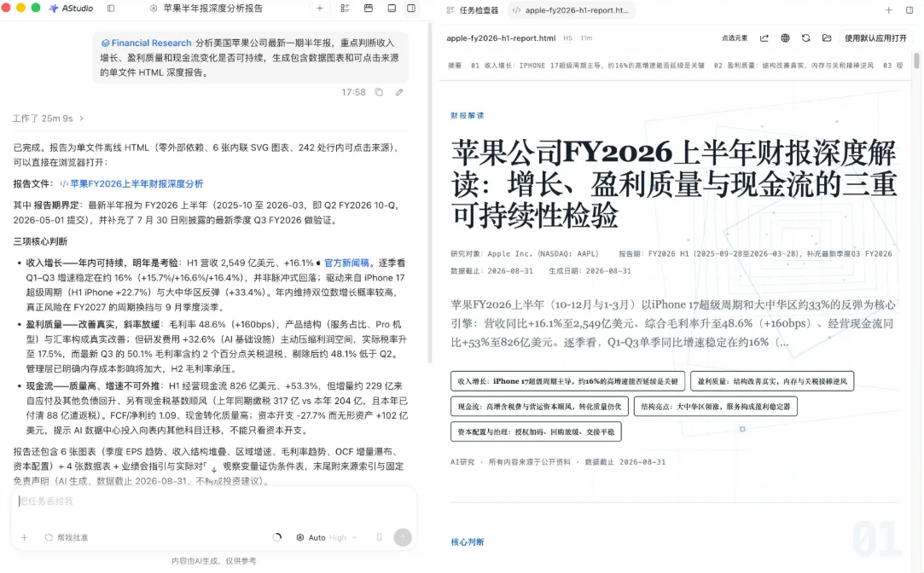Click the window layout icon in the chat header

[369, 9]
